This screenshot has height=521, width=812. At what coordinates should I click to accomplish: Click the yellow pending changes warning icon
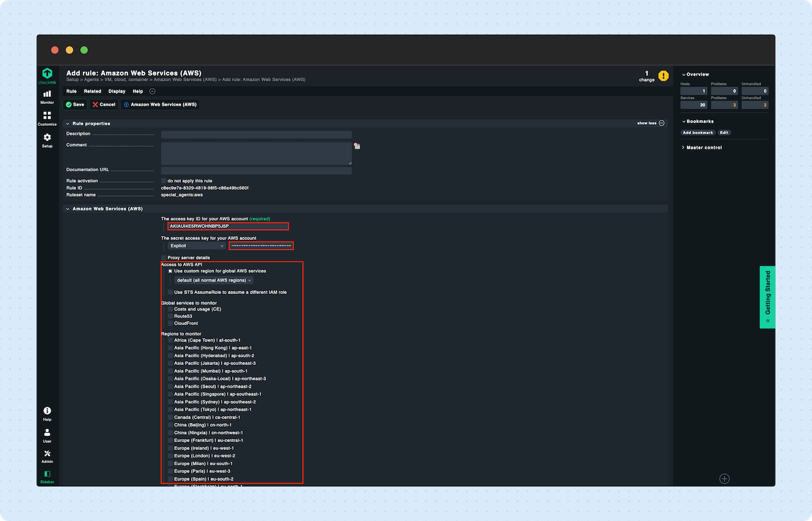(x=663, y=76)
